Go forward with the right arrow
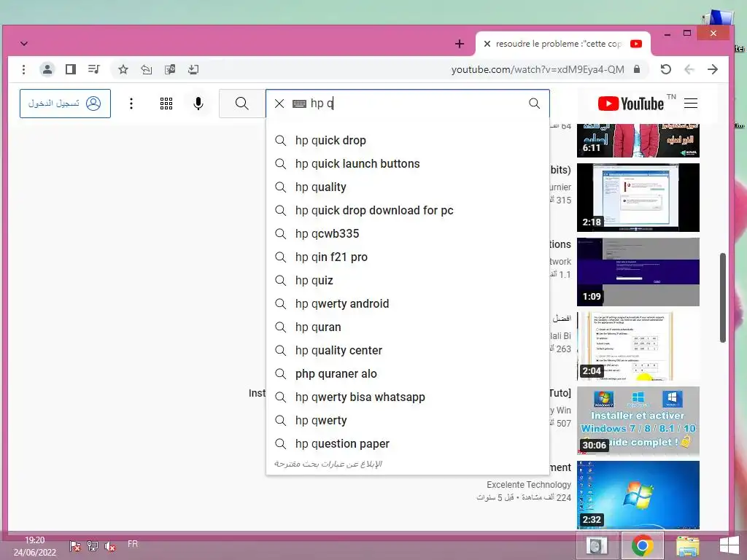The height and width of the screenshot is (560, 747). click(x=713, y=69)
